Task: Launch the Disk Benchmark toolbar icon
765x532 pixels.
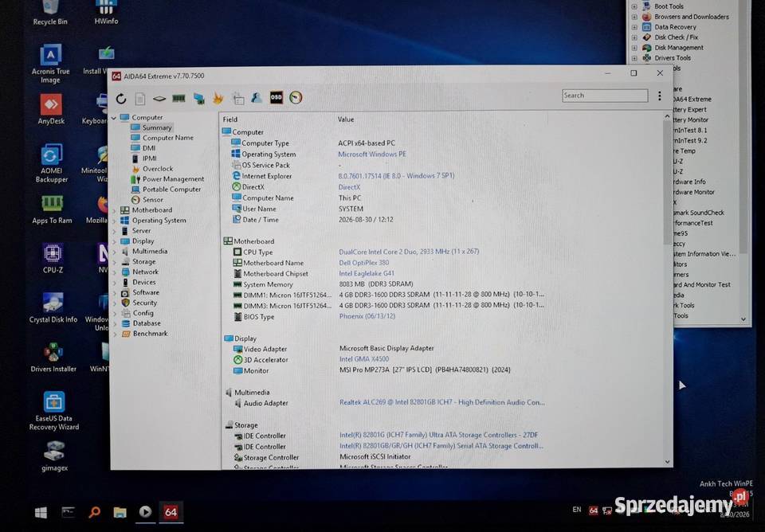Action: pos(159,99)
